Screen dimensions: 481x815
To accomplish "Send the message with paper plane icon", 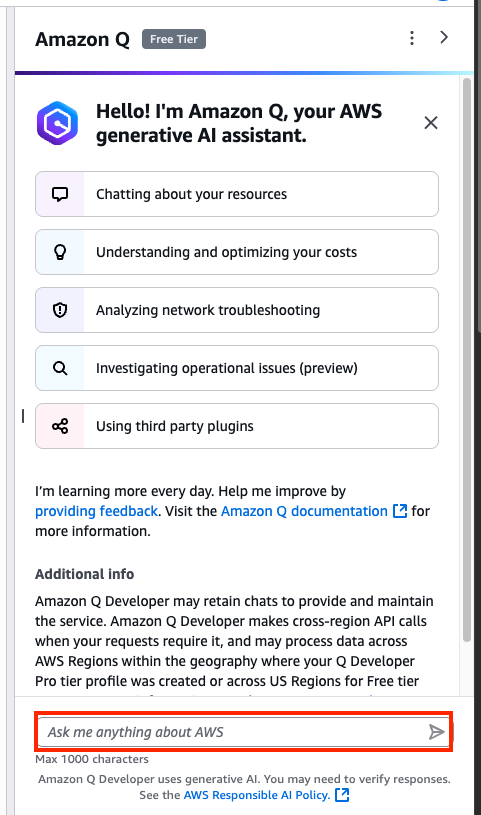I will pos(436,732).
